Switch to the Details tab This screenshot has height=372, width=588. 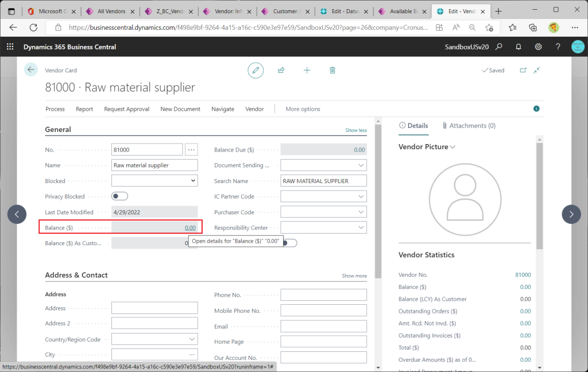tap(413, 126)
